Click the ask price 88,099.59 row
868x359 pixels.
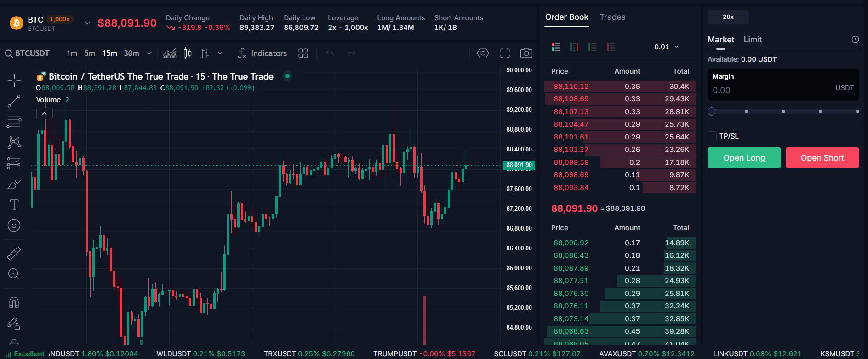pyautogui.click(x=620, y=162)
